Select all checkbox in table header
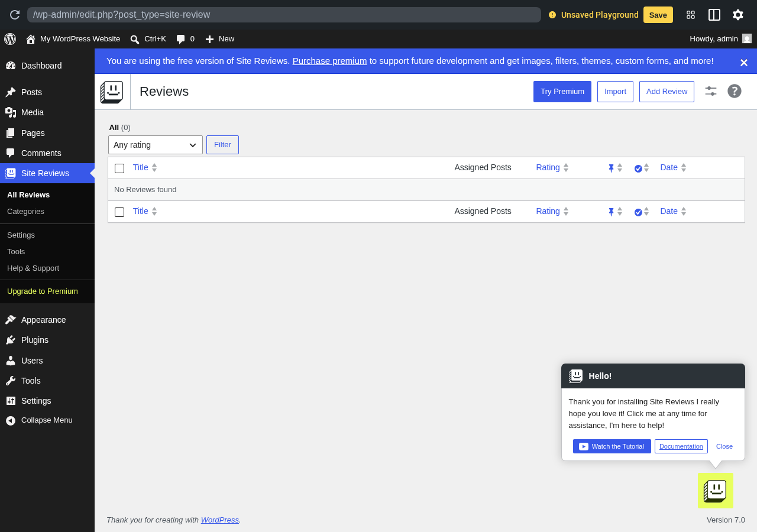Viewport: 757px width, 532px height. [x=119, y=168]
